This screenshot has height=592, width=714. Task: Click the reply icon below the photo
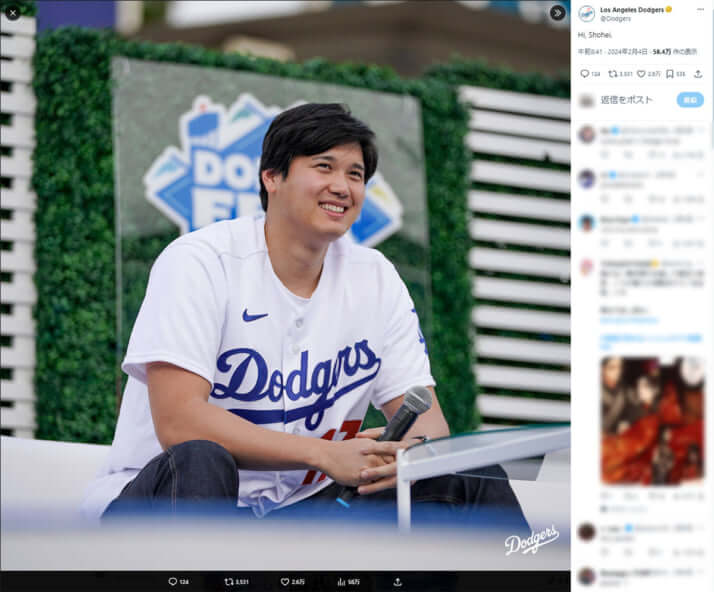click(173, 582)
